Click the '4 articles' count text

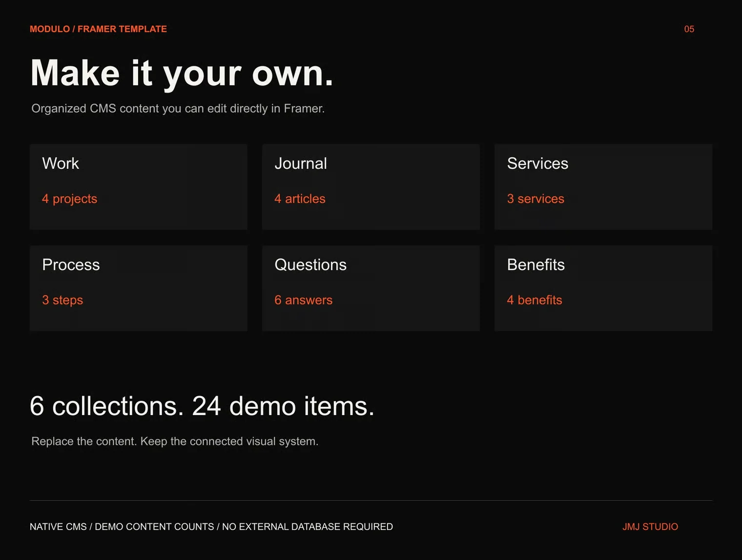pyautogui.click(x=300, y=199)
